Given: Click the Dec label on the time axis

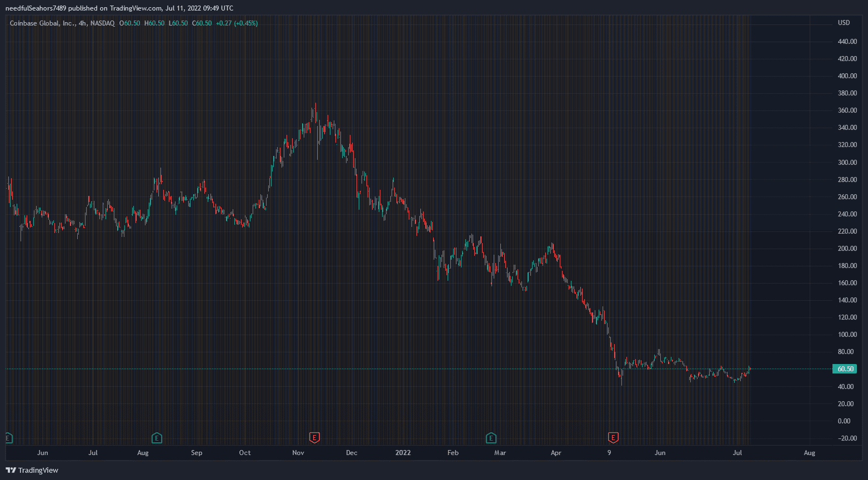Looking at the screenshot, I should pos(352,453).
